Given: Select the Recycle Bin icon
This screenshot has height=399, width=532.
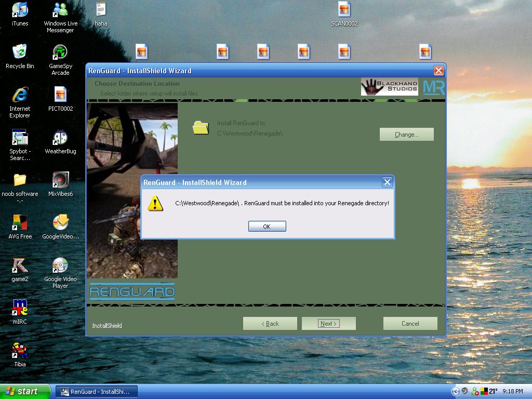Looking at the screenshot, I should pyautogui.click(x=20, y=52).
